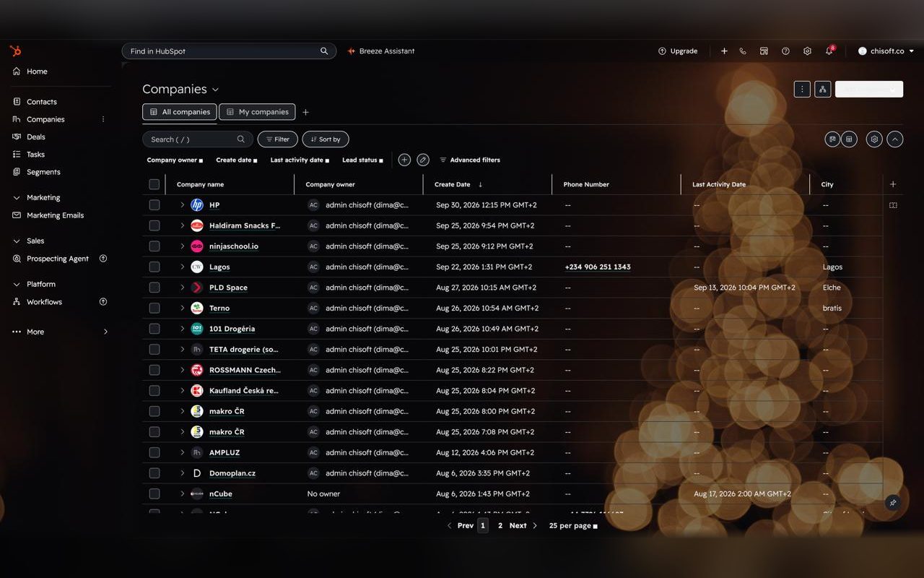Click the plus icon to add a view tab
Image resolution: width=924 pixels, height=578 pixels.
tap(305, 112)
